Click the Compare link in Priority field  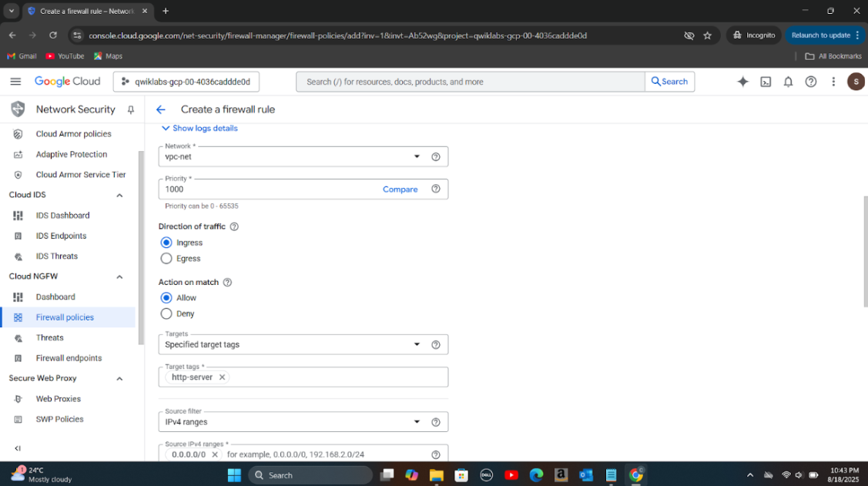[400, 189]
